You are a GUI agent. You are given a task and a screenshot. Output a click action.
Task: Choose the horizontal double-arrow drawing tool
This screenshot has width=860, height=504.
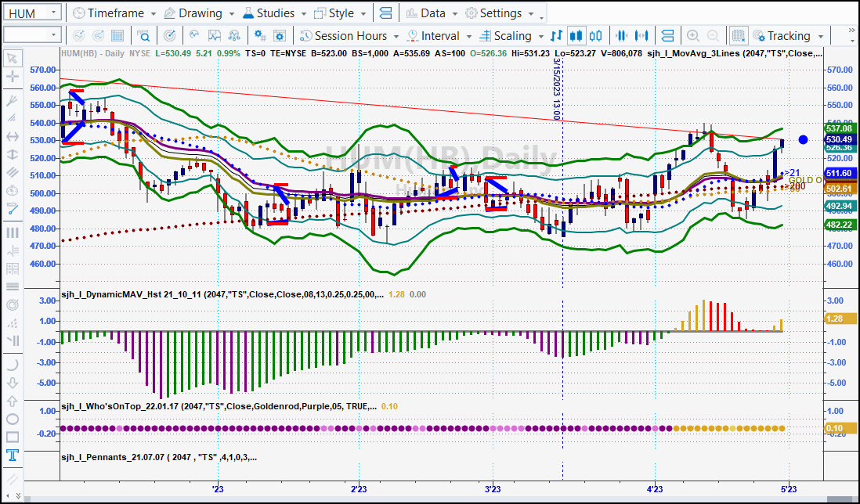pos(12,136)
